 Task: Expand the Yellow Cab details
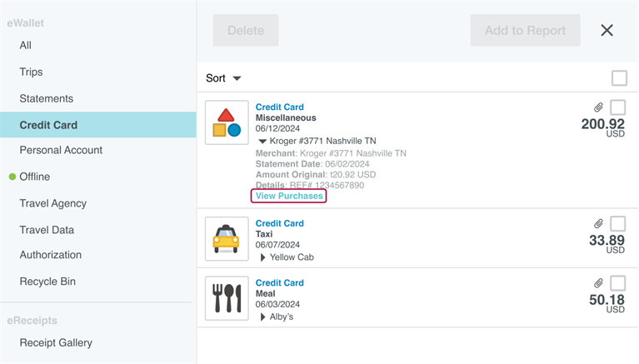point(263,257)
